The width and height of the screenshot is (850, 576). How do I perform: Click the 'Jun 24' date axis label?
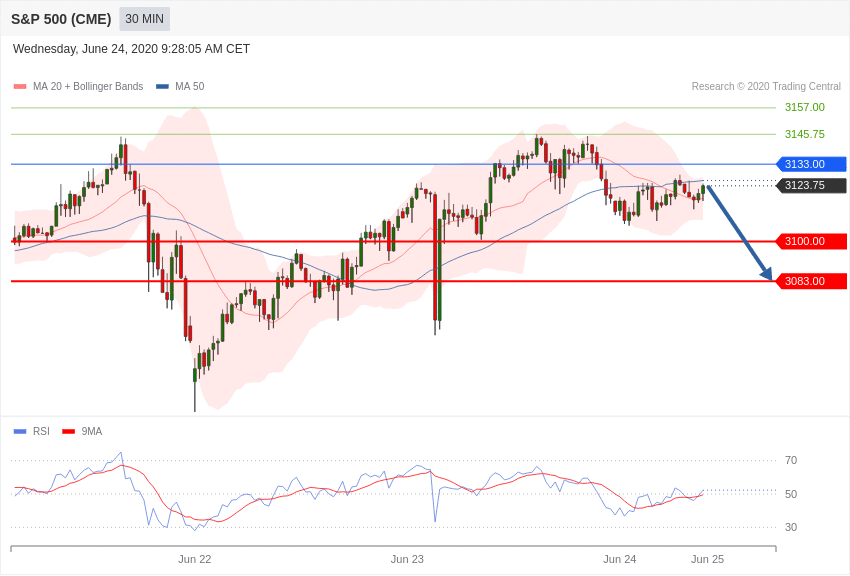pos(620,559)
